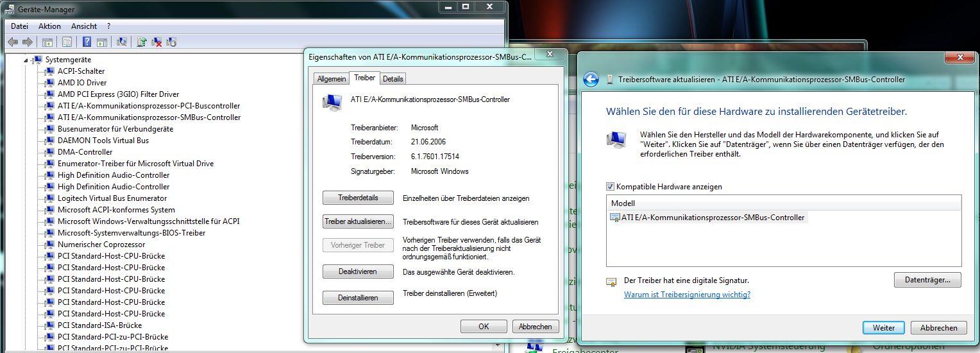Open the Ansicht menu
This screenshot has height=353, width=980.
point(84,26)
